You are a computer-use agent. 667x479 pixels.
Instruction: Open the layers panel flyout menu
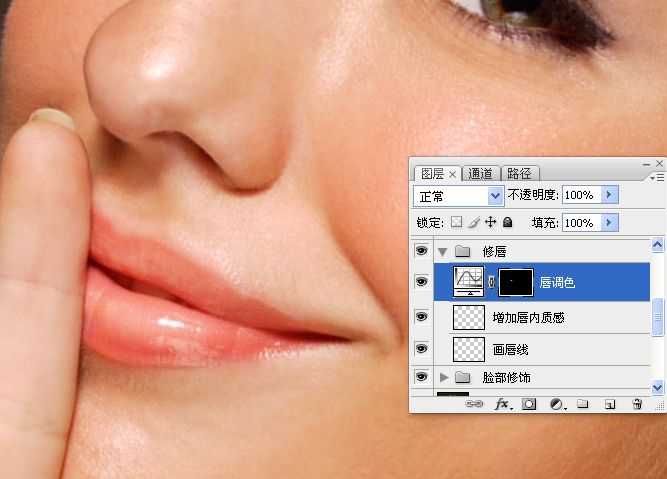[x=657, y=178]
